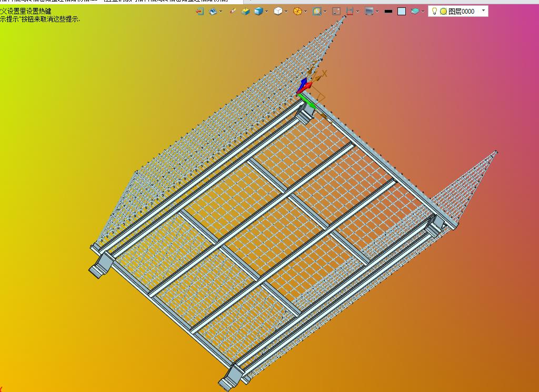This screenshot has height=392, width=539.
Task: Open dropdown arrow beside the blue view-manager icon
Action: click(x=221, y=12)
